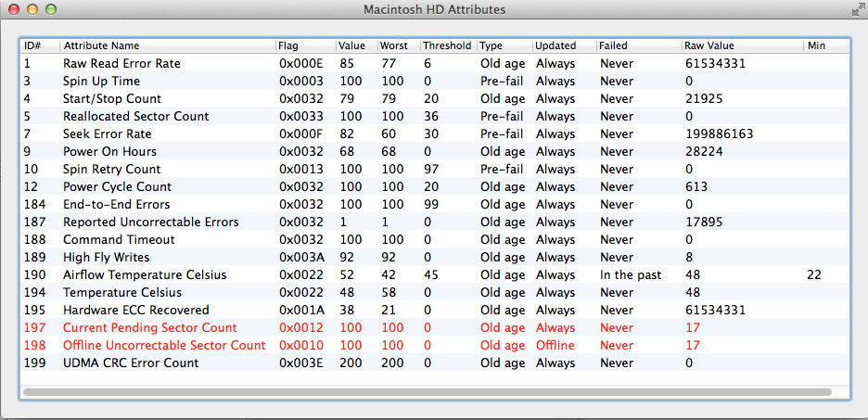The image size is (868, 420).
Task: Click the Min column header
Action: point(827,46)
